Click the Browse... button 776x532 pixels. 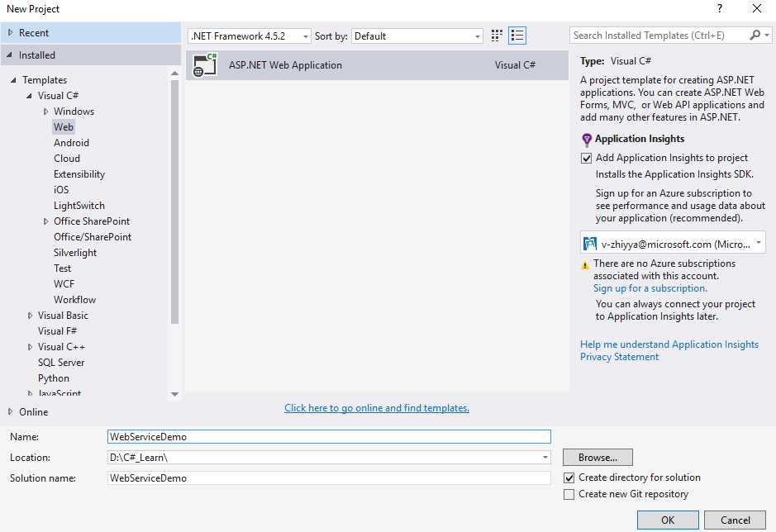pos(597,458)
